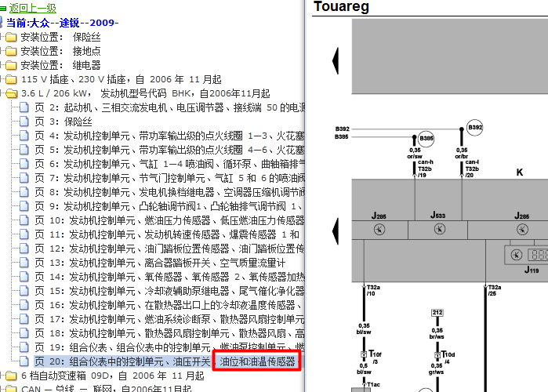Image resolution: width=548 pixels, height=392 pixels.
Task: Open the folder icon for 115 V 插座
Action: pos(11,79)
